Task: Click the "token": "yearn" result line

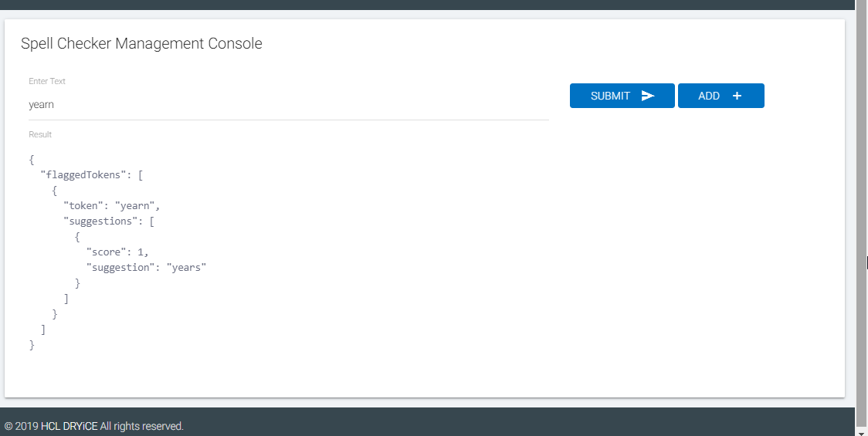Action: [x=111, y=206]
